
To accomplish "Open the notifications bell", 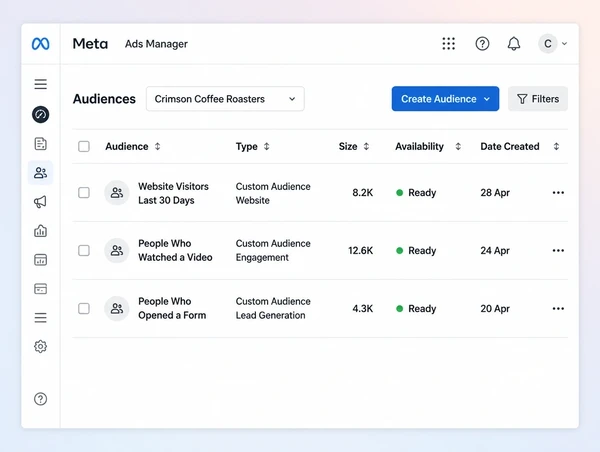I will point(514,44).
